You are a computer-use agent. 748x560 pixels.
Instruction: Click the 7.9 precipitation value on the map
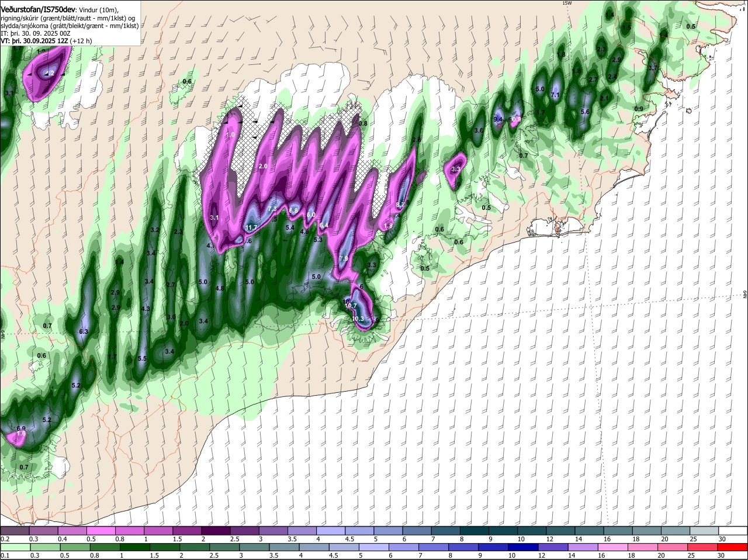(344, 258)
